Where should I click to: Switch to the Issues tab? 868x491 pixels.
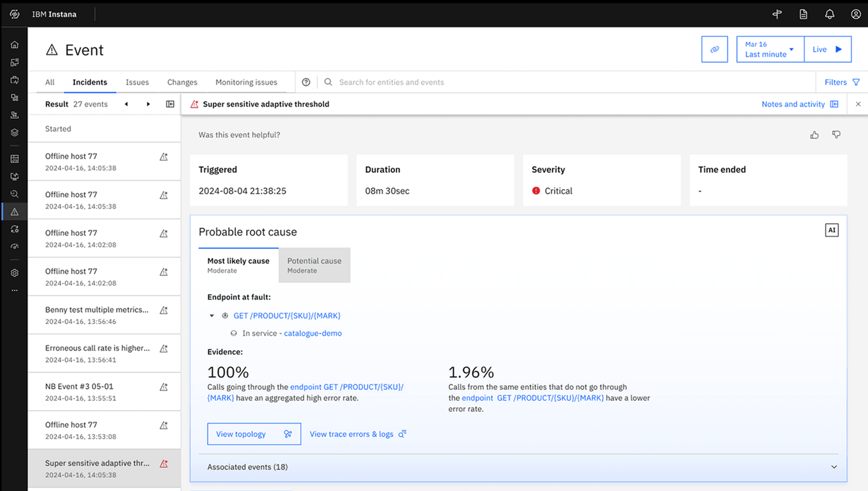click(x=137, y=82)
